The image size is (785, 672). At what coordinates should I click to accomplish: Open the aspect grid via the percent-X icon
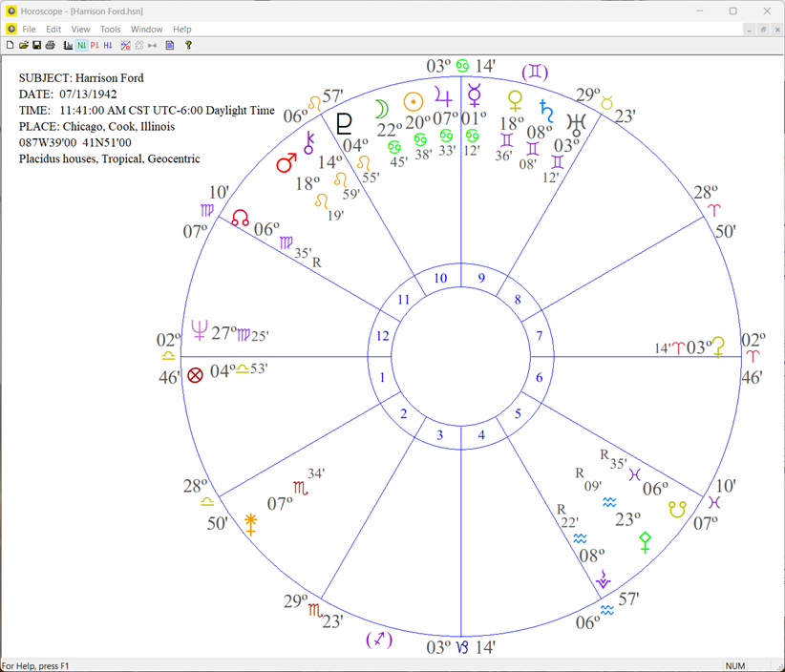(125, 45)
